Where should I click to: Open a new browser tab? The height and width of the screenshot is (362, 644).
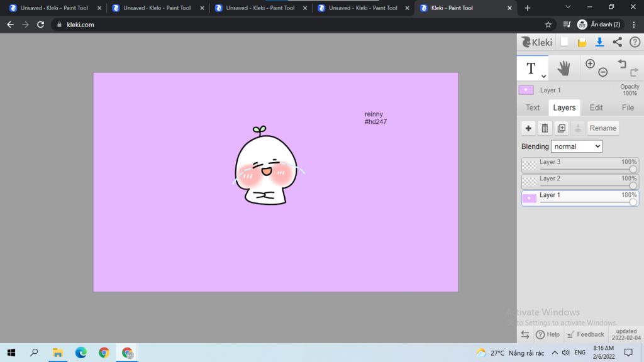pyautogui.click(x=528, y=8)
